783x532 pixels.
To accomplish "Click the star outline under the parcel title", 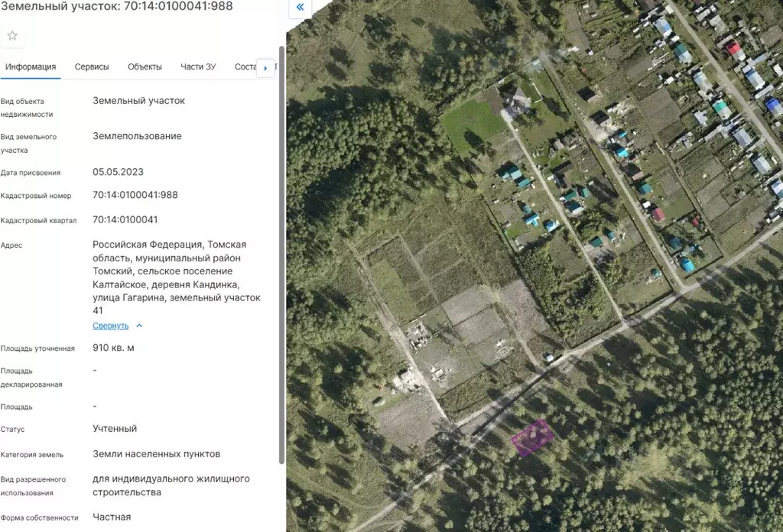I will (x=11, y=34).
